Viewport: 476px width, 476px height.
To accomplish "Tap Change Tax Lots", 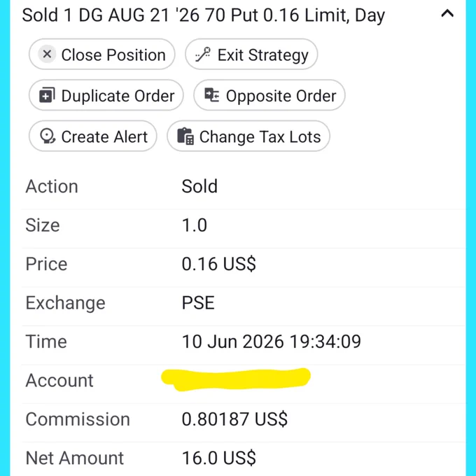I will [248, 136].
